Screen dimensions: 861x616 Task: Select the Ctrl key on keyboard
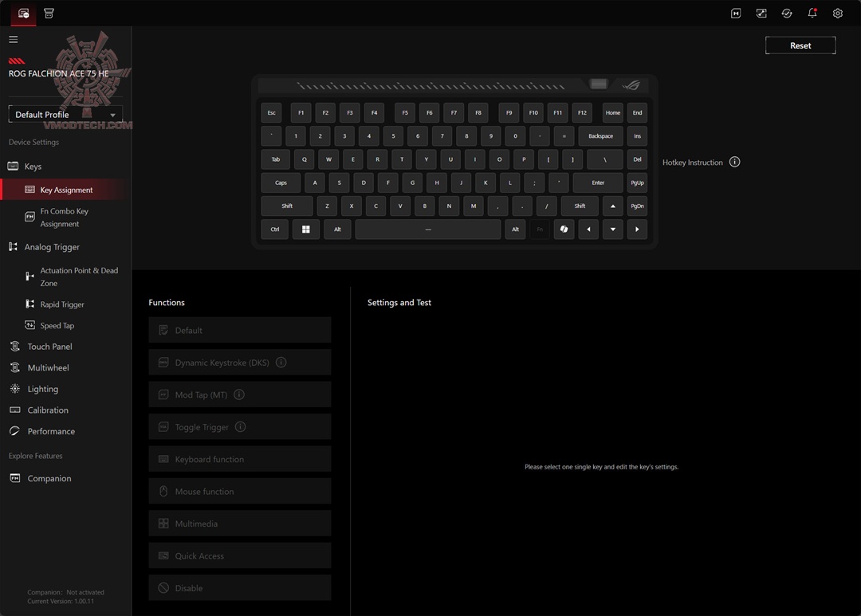click(x=274, y=230)
